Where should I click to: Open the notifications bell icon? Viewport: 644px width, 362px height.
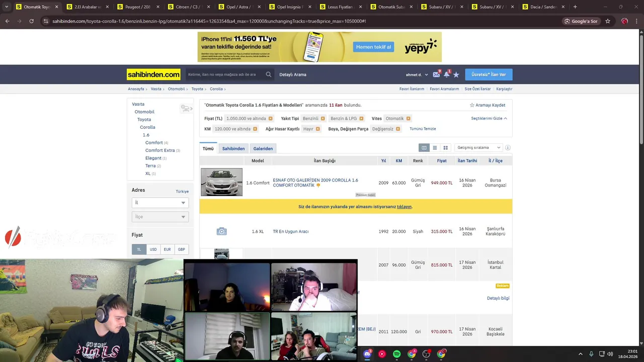446,74
